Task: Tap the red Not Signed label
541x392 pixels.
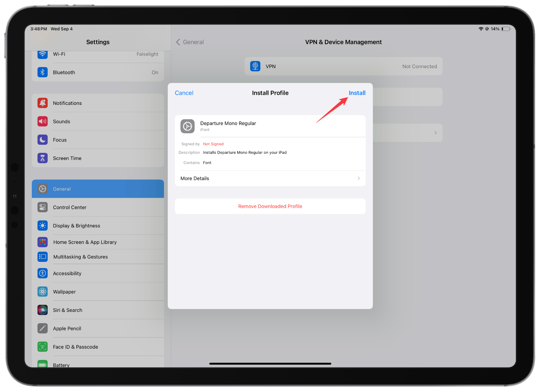Action: coord(213,144)
